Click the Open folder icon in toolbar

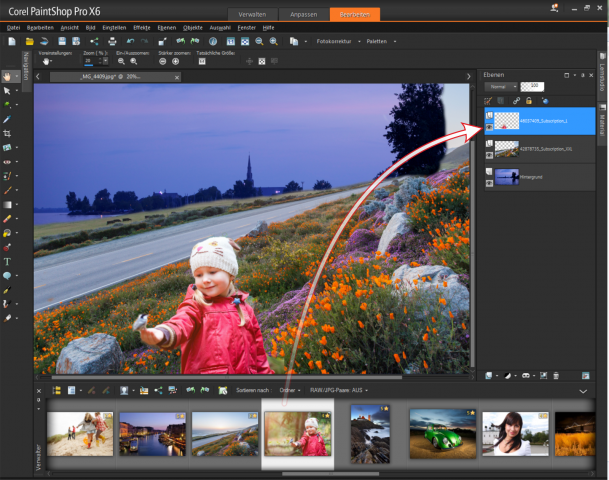(x=29, y=43)
